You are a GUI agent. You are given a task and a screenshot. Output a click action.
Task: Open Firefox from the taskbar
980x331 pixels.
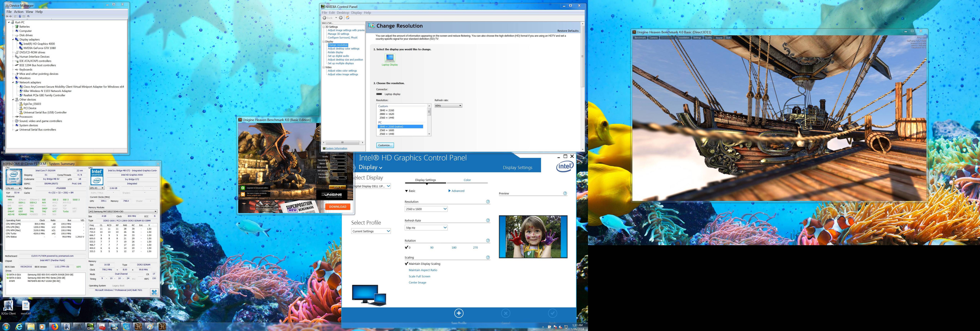(55, 327)
